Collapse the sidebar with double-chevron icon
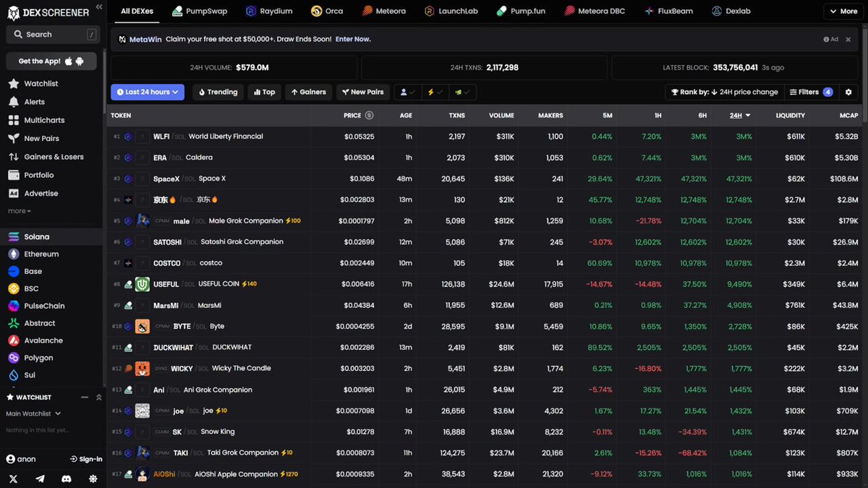 tap(99, 7)
